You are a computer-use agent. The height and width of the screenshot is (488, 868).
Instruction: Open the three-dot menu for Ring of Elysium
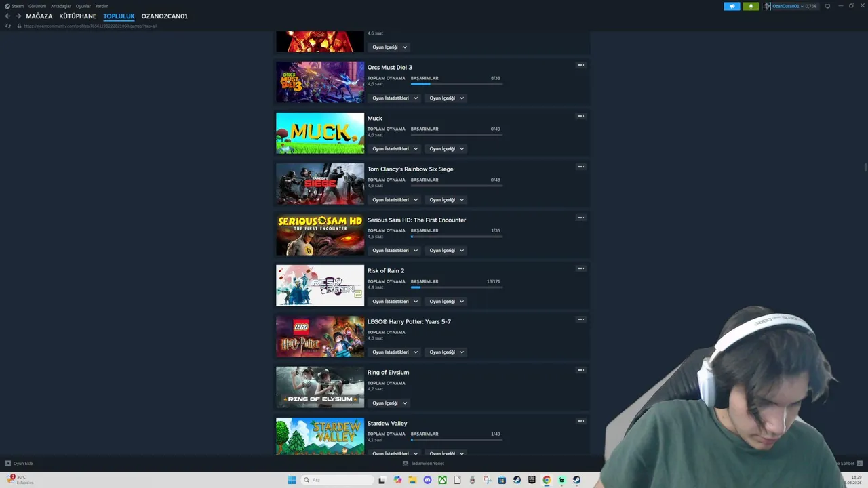[x=580, y=370]
